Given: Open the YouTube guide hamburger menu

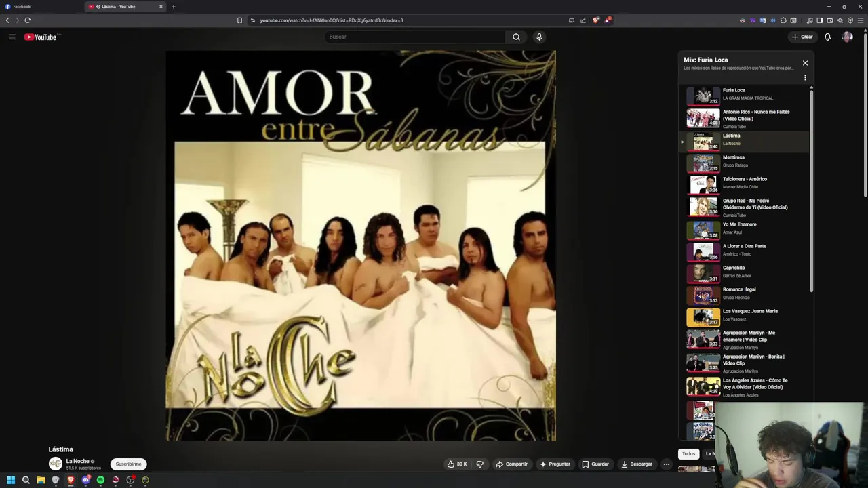Looking at the screenshot, I should [x=12, y=37].
